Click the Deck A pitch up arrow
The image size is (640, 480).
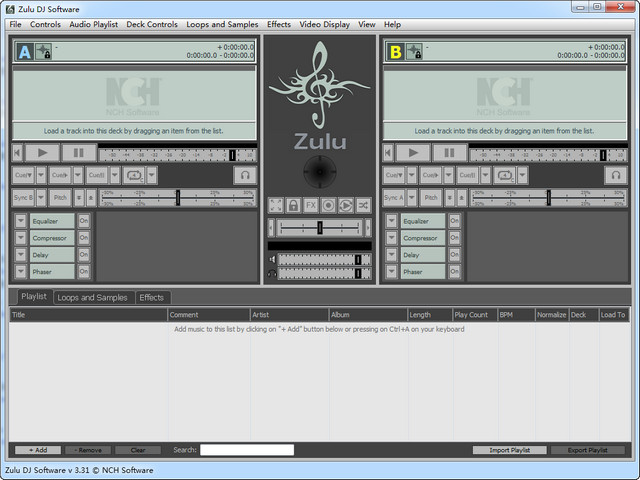(91, 198)
